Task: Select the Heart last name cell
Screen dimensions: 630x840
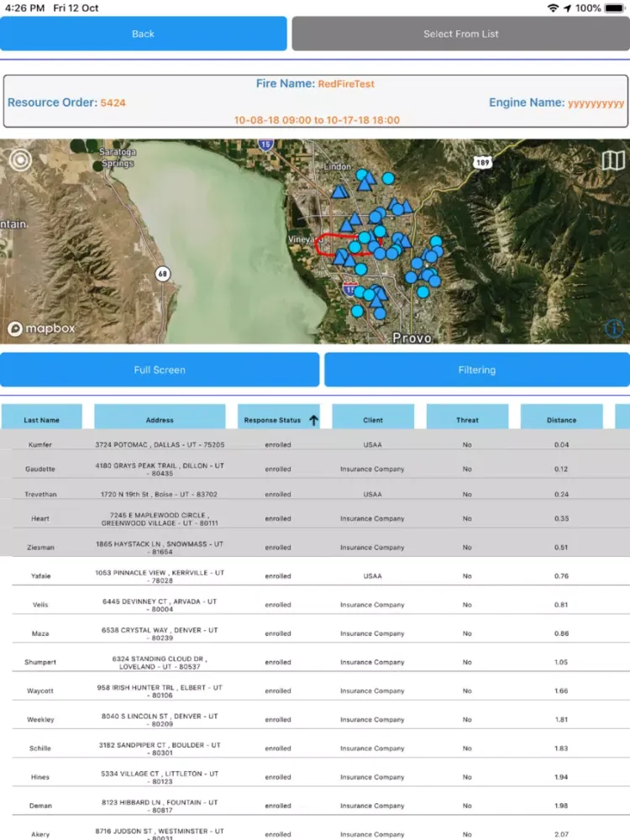Action: pos(40,518)
